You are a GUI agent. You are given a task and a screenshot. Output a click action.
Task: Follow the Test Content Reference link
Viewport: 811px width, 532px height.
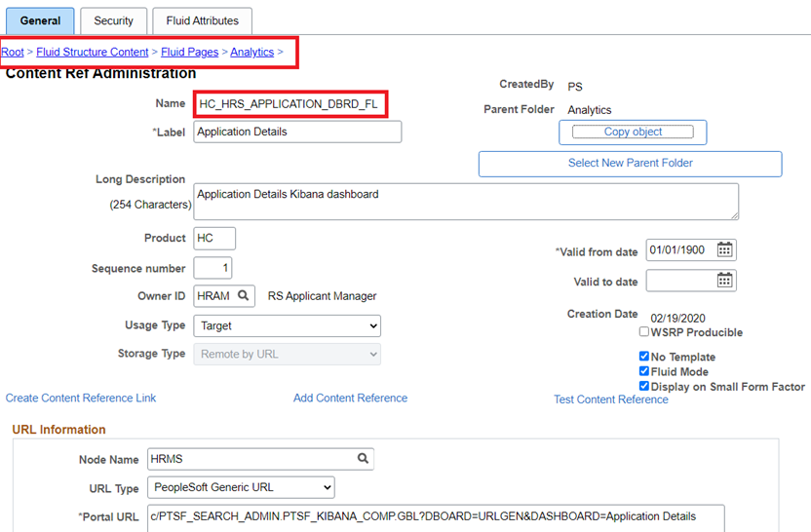point(610,399)
